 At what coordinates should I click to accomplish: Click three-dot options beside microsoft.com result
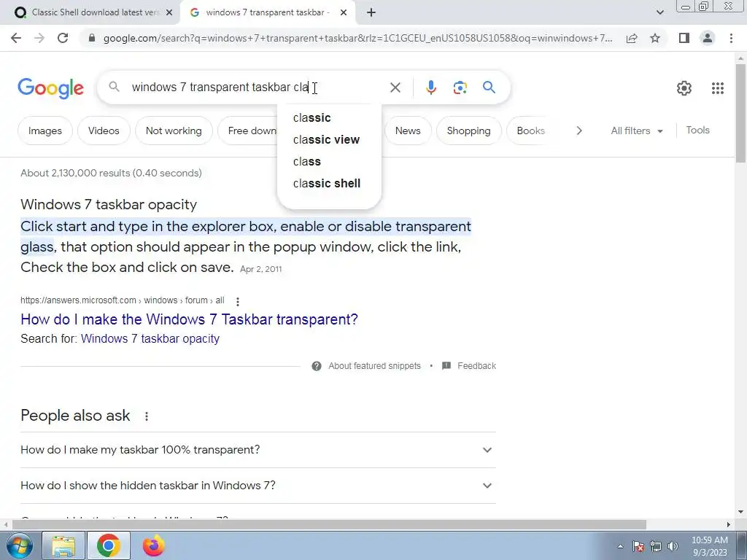pyautogui.click(x=237, y=301)
